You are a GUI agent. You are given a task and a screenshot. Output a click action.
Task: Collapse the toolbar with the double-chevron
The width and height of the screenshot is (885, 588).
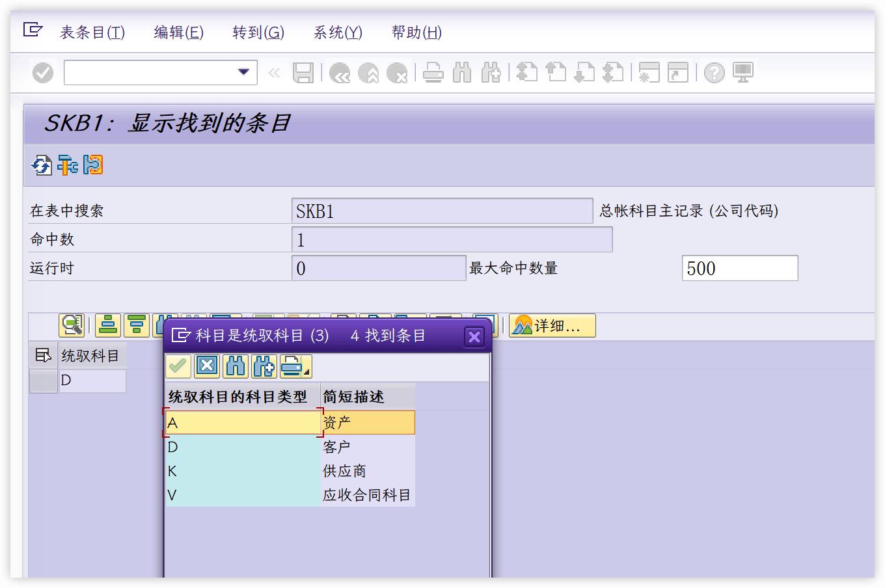(274, 72)
